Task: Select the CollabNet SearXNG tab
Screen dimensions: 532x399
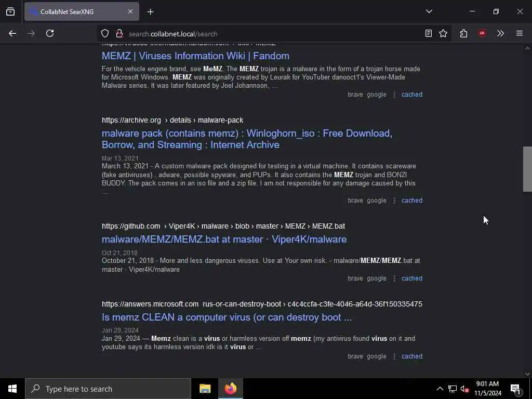Action: pyautogui.click(x=82, y=11)
